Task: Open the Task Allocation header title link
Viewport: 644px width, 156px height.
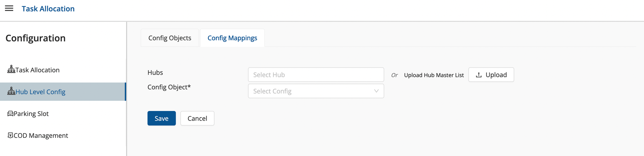Action: 48,9
